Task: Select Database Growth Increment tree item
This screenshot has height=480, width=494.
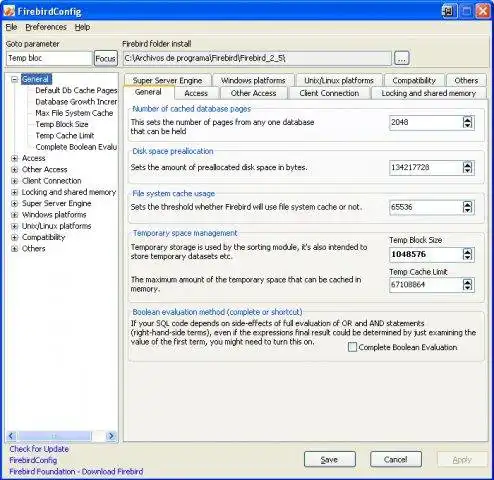Action: pos(76,102)
